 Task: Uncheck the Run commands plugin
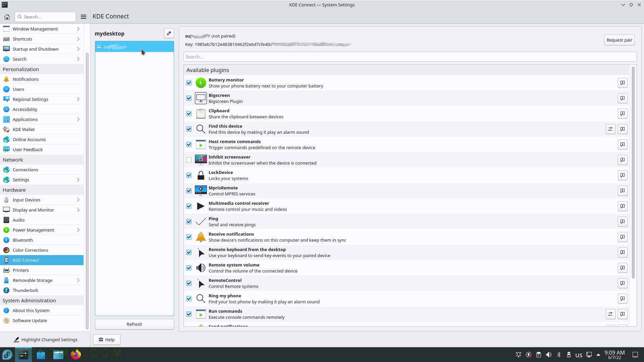tap(189, 314)
